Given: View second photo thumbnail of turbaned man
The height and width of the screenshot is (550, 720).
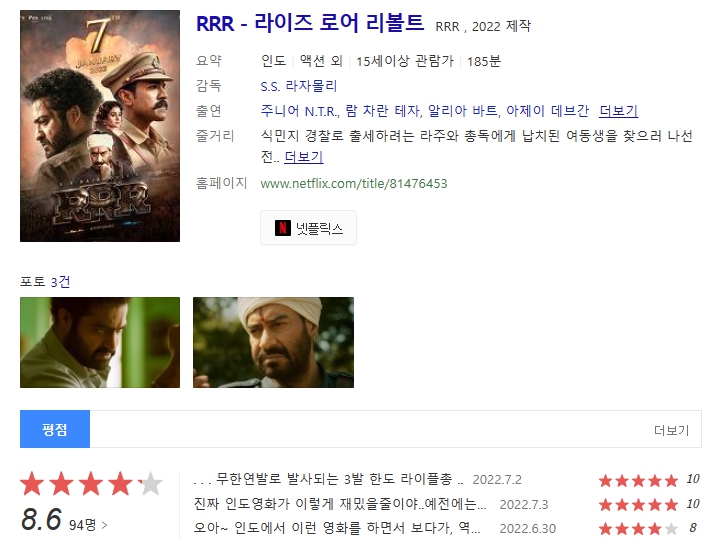Looking at the screenshot, I should point(273,342).
